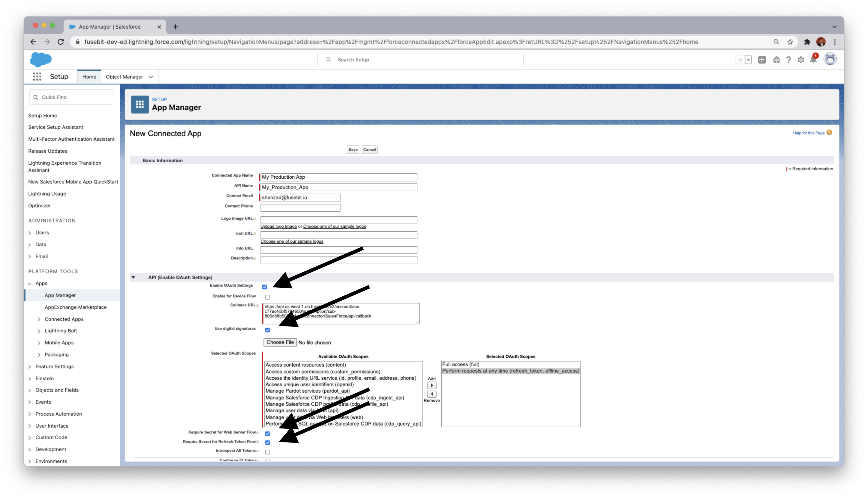The width and height of the screenshot is (868, 498).
Task: Switch to the Home tab
Action: tap(89, 77)
